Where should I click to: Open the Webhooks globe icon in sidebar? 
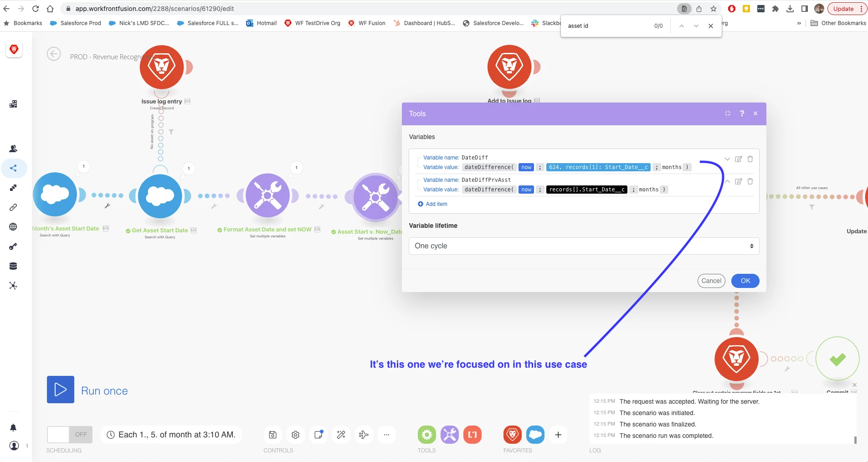pyautogui.click(x=13, y=227)
